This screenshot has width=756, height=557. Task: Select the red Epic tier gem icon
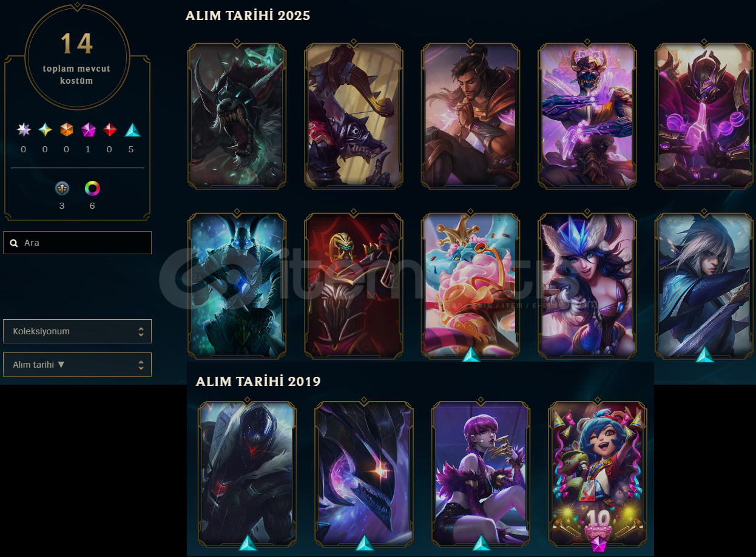pos(109,129)
